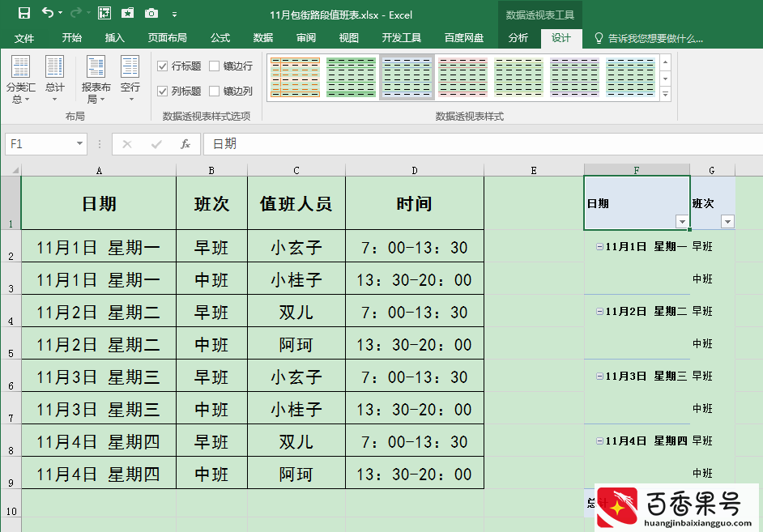
Task: Open the 日期 filter dropdown in F1
Action: click(x=682, y=222)
